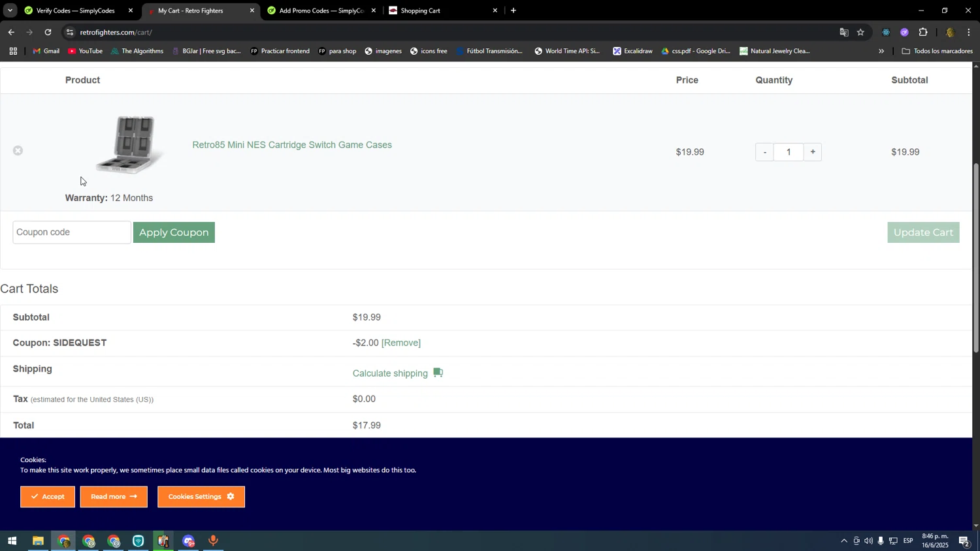Decrease the product quantity with minus button
The width and height of the screenshot is (980, 551).
(x=764, y=152)
